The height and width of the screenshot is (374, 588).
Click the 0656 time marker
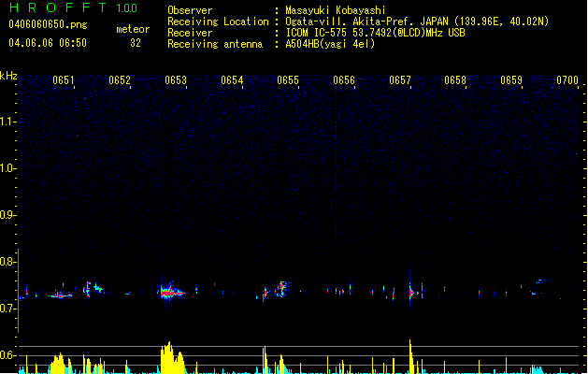(344, 80)
